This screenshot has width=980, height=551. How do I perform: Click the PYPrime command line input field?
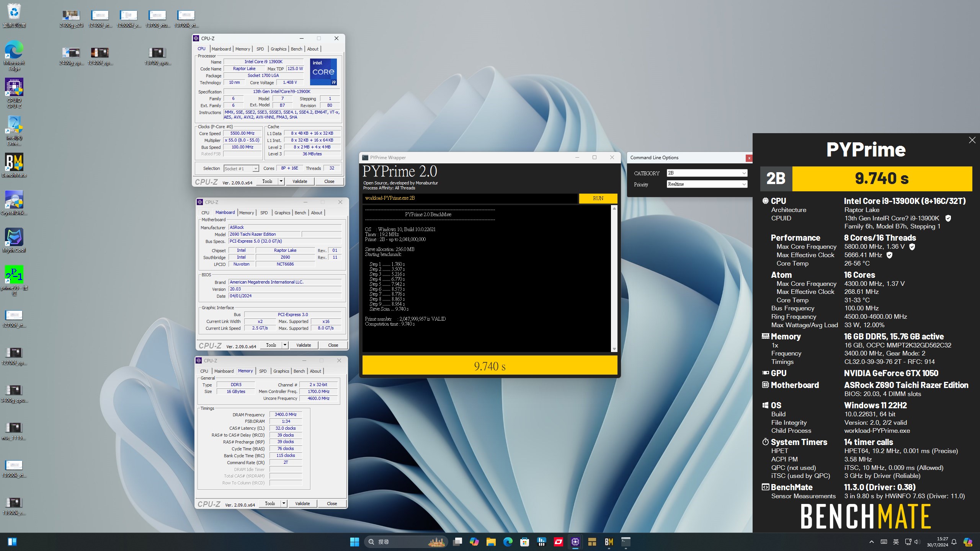click(470, 198)
